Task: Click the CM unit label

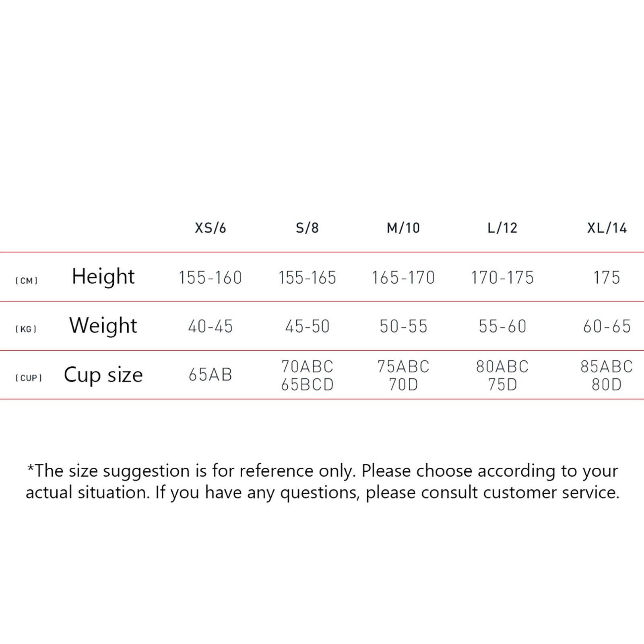Action: click(x=27, y=281)
